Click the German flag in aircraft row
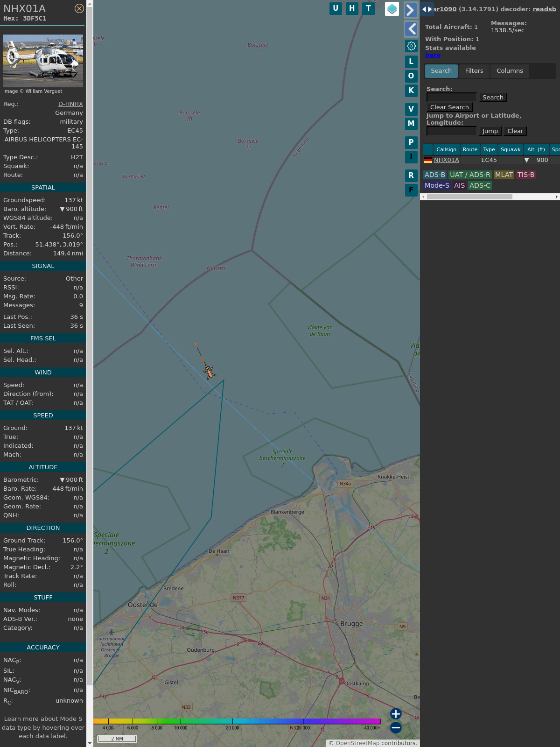 427,160
